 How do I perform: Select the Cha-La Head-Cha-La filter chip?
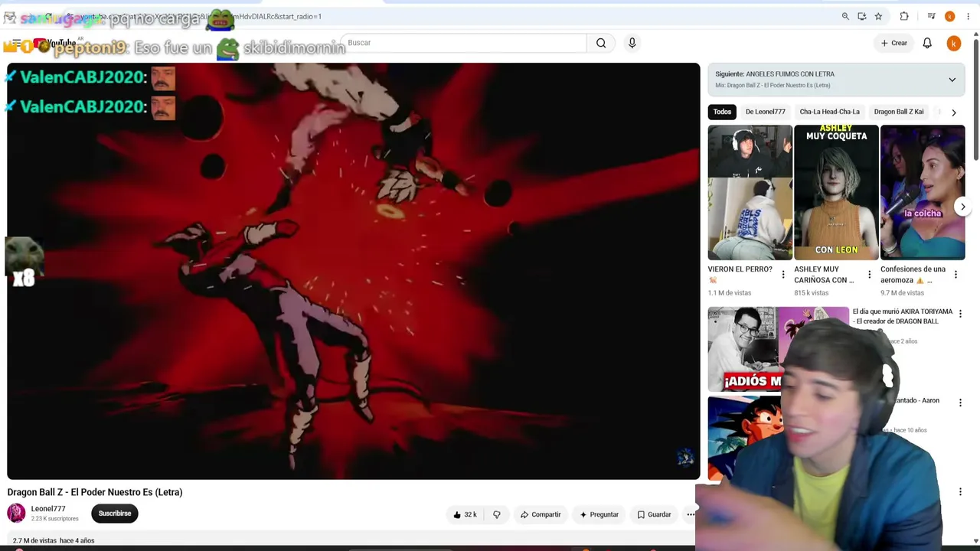point(829,112)
